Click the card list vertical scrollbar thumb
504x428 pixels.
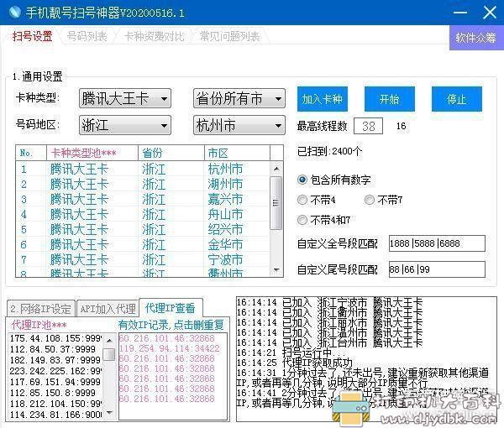(x=276, y=203)
